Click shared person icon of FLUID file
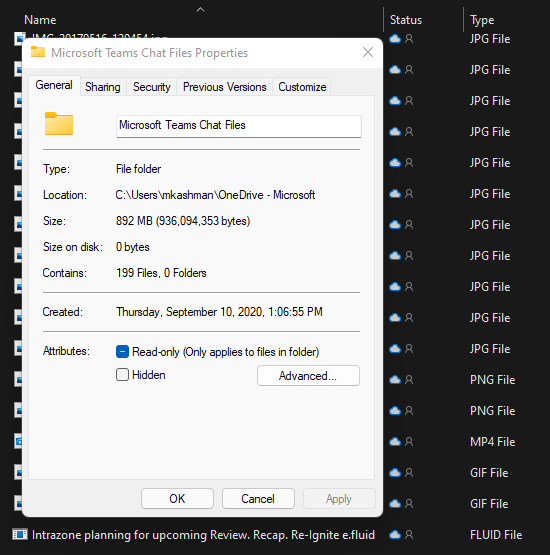The image size is (550, 555). 409,534
